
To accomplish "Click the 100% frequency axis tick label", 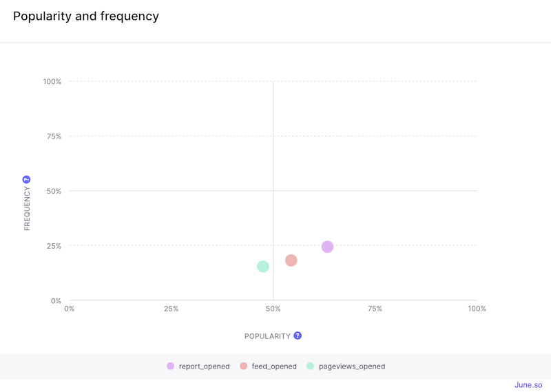I will click(52, 81).
